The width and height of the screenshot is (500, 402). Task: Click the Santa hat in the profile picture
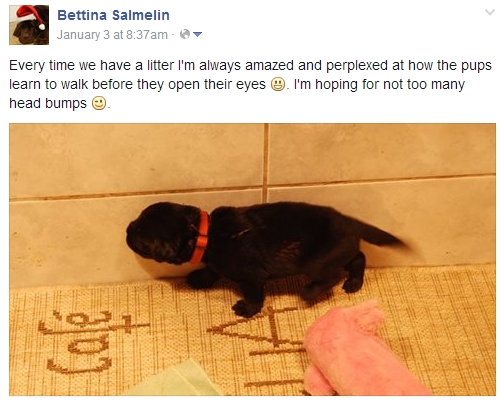[30, 16]
